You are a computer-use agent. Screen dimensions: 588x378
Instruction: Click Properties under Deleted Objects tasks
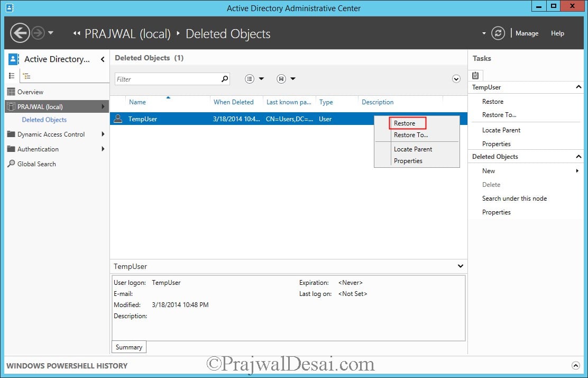coord(496,212)
